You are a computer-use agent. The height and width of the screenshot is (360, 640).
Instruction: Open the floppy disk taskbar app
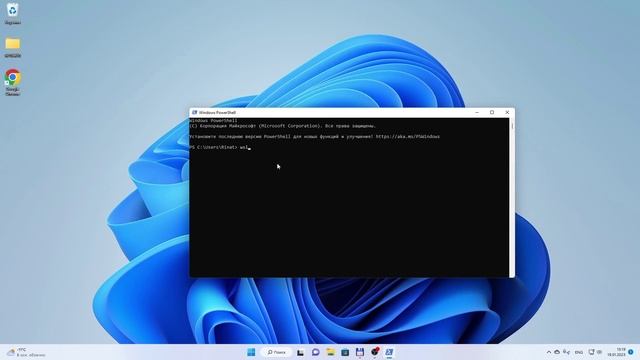(x=360, y=352)
